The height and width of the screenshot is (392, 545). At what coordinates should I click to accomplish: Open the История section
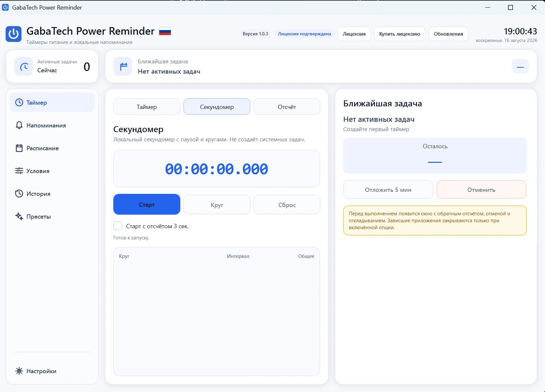52,194
